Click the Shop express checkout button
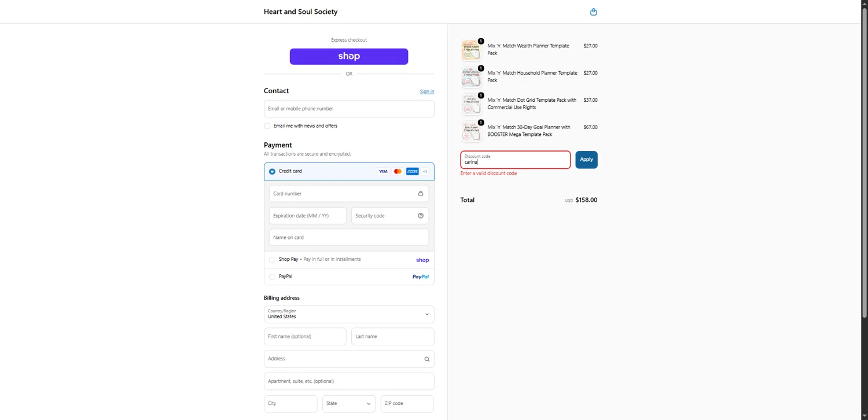 point(349,56)
